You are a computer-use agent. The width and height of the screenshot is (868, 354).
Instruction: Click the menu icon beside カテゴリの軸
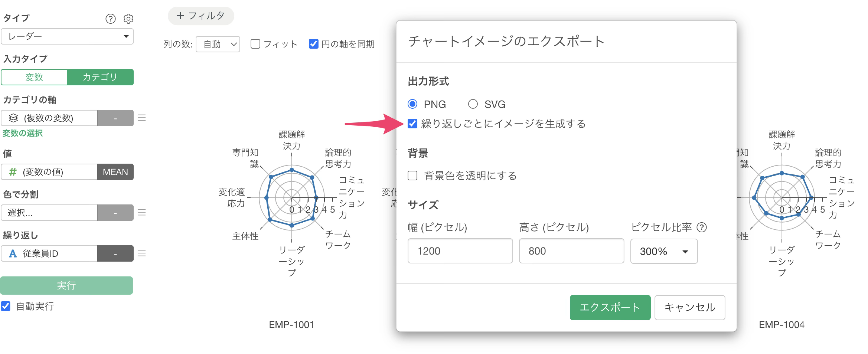point(142,118)
